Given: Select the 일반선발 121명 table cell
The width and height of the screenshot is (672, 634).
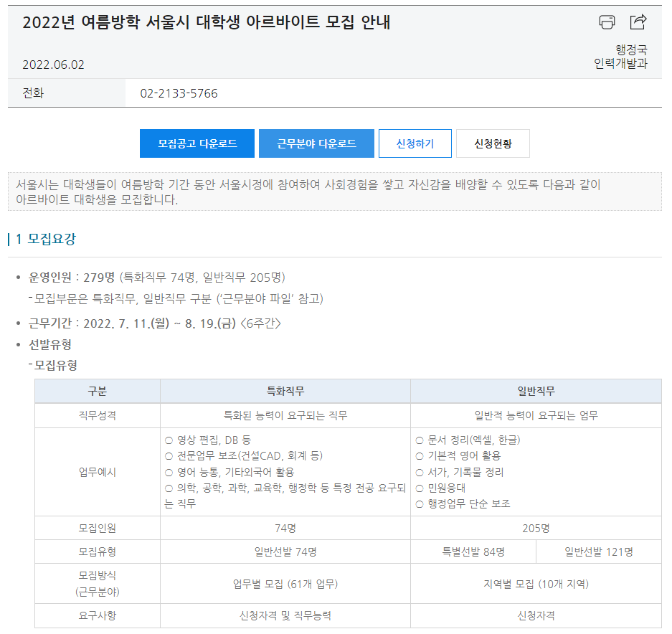Looking at the screenshot, I should [x=598, y=552].
